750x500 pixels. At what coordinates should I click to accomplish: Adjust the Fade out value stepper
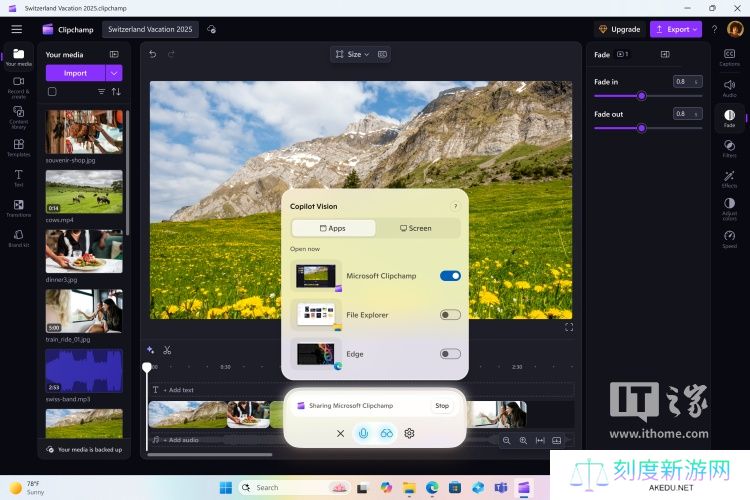(687, 114)
